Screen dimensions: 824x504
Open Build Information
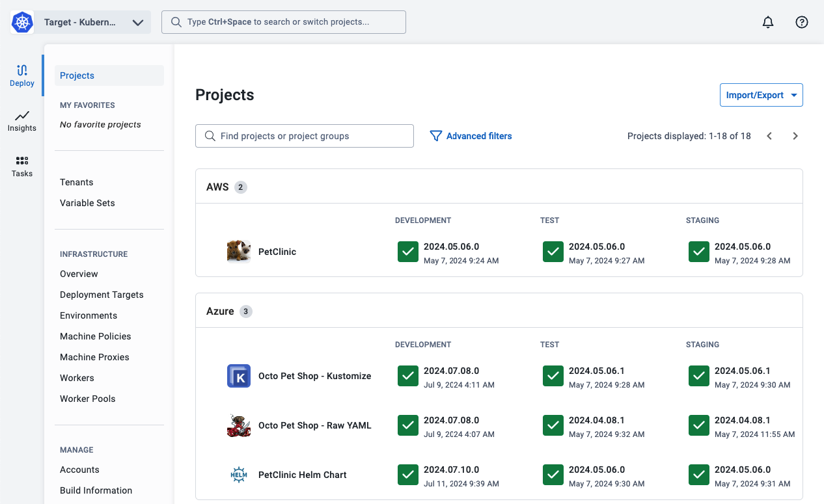[96, 490]
